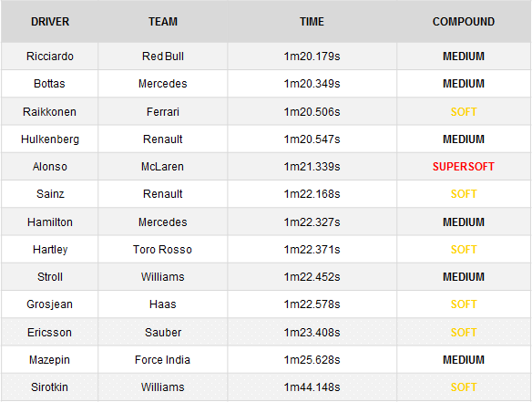532x402 pixels.
Task: Click the Force India team cell
Action: [162, 360]
